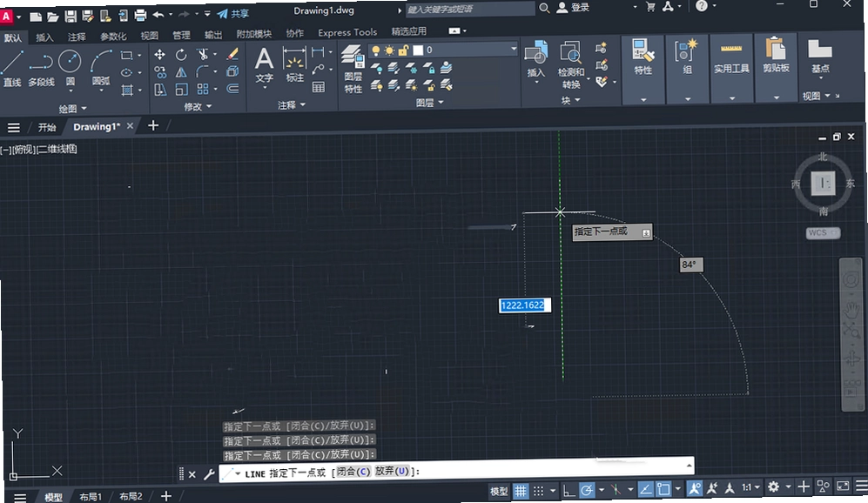Click the Close (闭合) command option
The height and width of the screenshot is (503, 868).
[353, 472]
